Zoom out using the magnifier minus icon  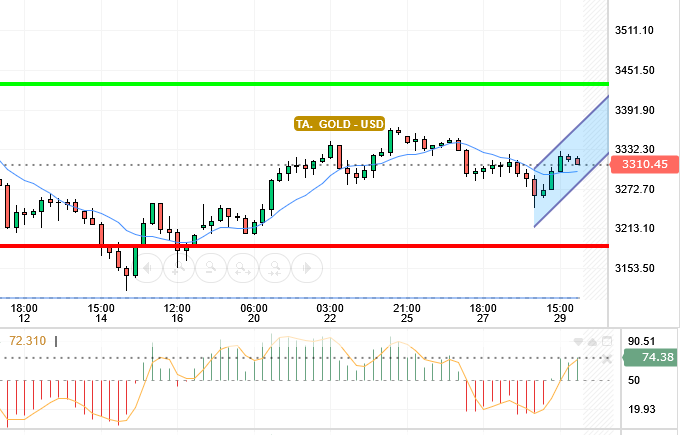point(211,267)
